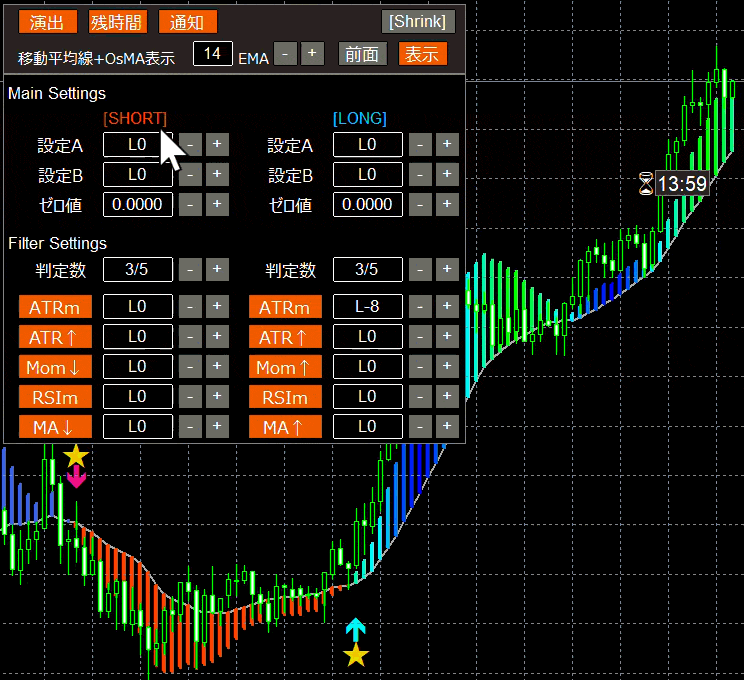This screenshot has height=680, width=744.
Task: Toggle the SHORT Mom↓ filter button
Action: (x=55, y=367)
